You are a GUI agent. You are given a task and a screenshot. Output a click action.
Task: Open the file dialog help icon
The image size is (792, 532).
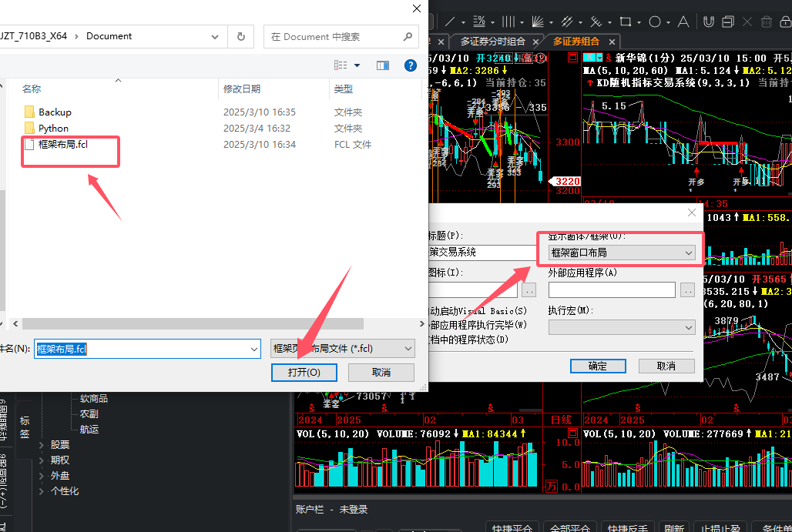point(410,65)
